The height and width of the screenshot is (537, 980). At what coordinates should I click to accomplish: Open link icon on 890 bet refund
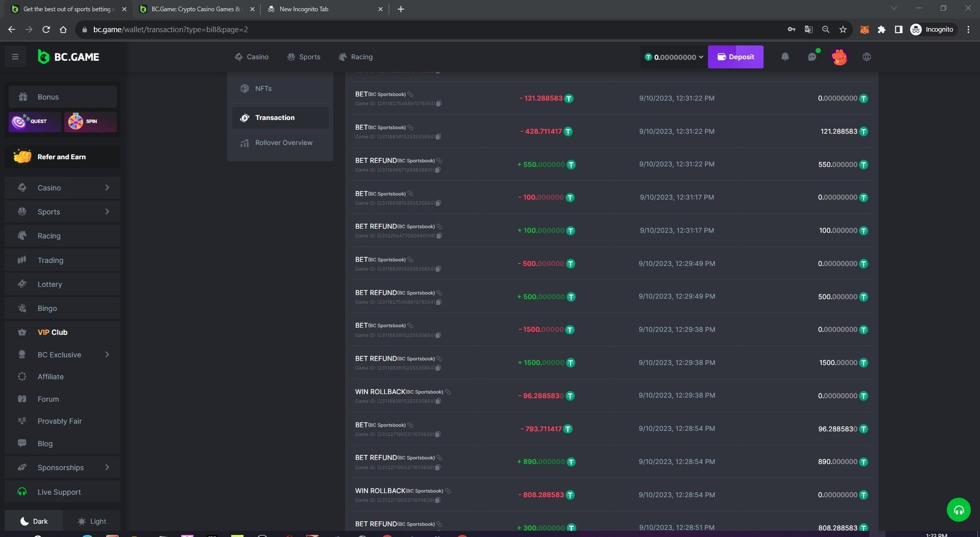click(x=439, y=458)
